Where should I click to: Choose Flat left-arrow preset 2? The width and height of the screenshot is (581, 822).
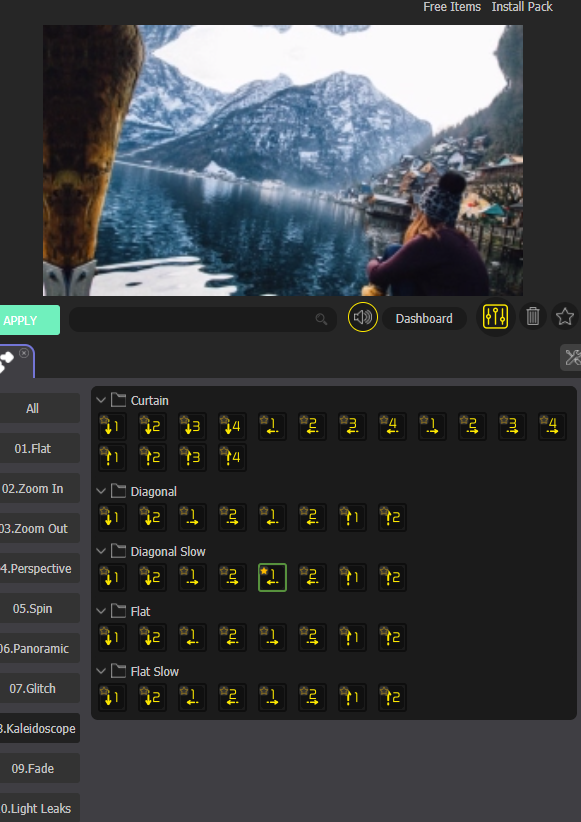(x=232, y=637)
